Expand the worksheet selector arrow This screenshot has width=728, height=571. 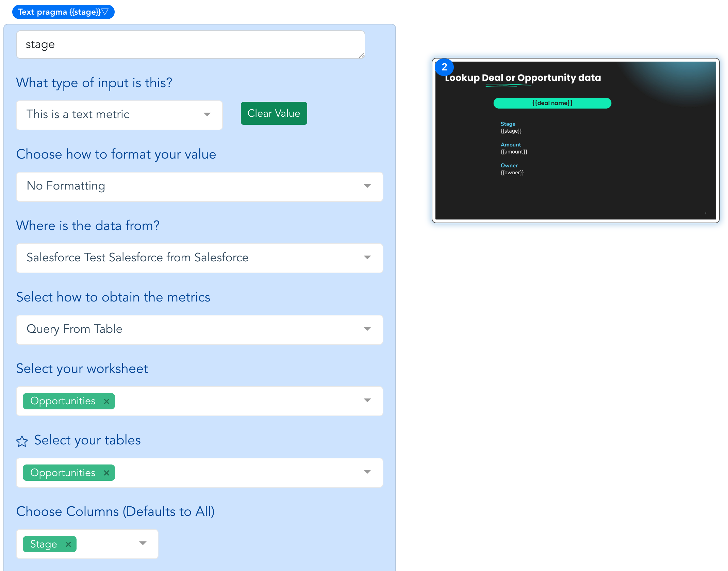point(367,401)
